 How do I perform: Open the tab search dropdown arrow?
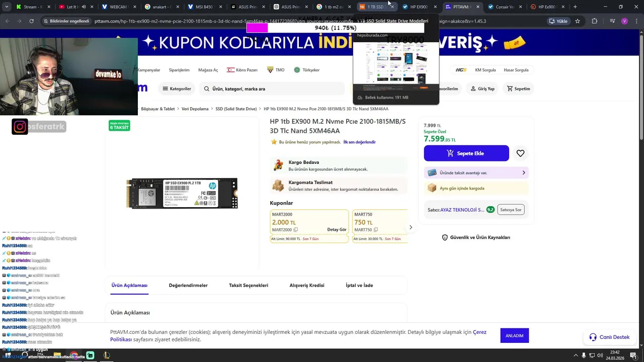(7, 7)
